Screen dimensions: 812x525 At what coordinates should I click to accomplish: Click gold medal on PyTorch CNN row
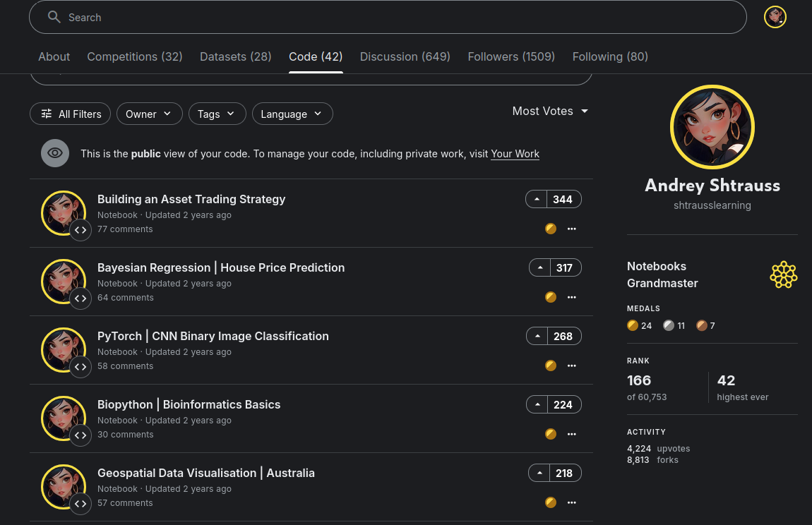pos(551,366)
